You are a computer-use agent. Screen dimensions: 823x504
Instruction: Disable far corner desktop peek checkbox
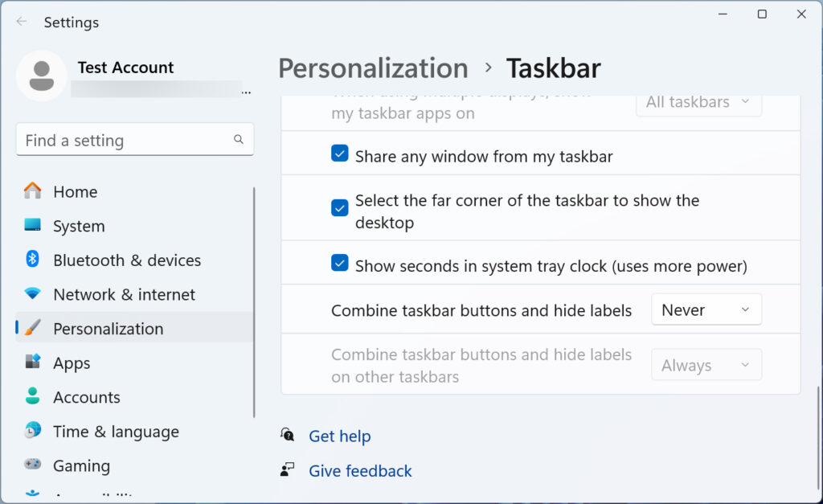coord(340,207)
